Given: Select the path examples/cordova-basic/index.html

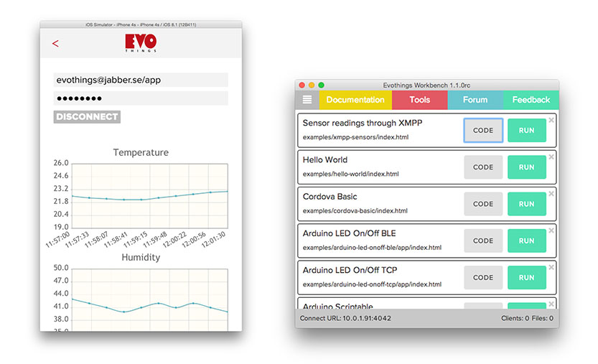Looking at the screenshot, I should [x=355, y=210].
